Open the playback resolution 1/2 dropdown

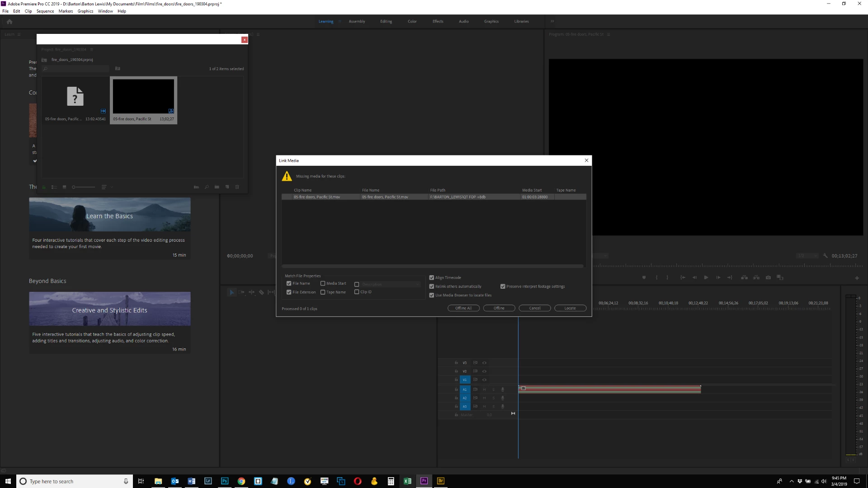tap(807, 256)
